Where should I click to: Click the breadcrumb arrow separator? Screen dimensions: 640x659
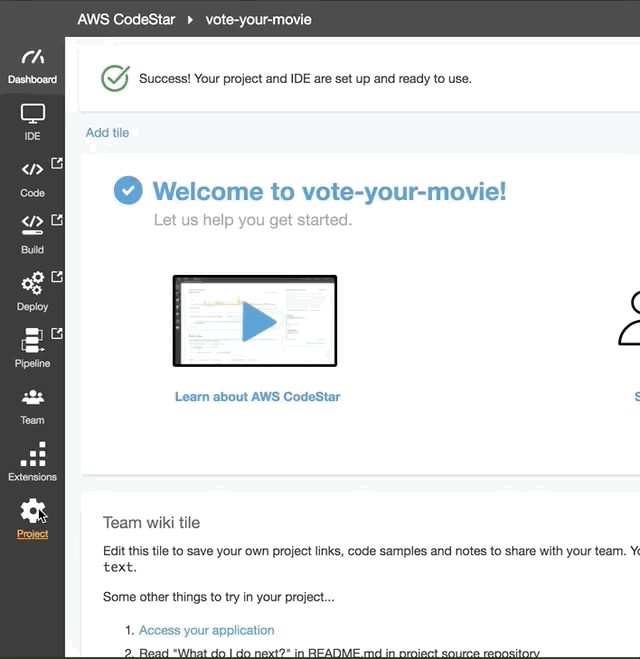pyautogui.click(x=190, y=19)
